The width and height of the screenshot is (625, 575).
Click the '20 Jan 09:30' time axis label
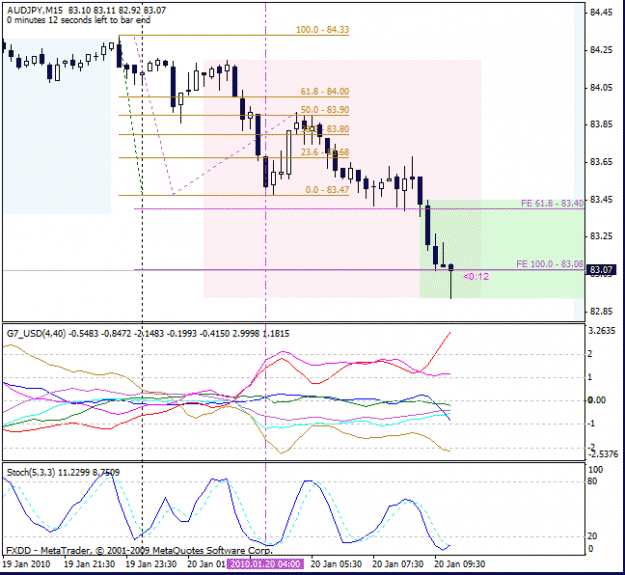pyautogui.click(x=460, y=564)
